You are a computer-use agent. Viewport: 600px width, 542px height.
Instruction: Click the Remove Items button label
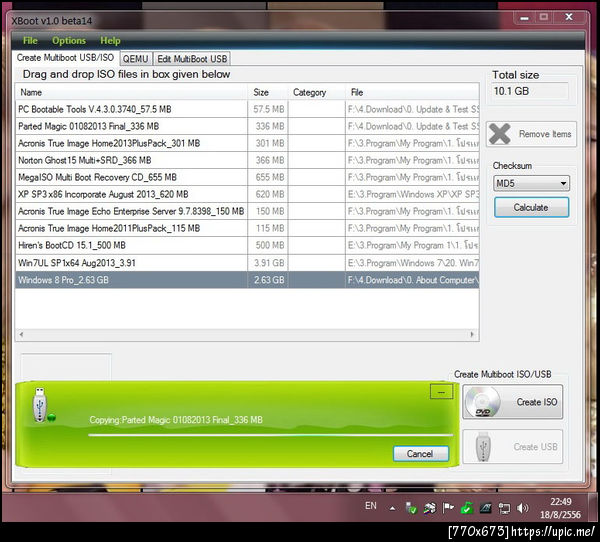coord(545,134)
